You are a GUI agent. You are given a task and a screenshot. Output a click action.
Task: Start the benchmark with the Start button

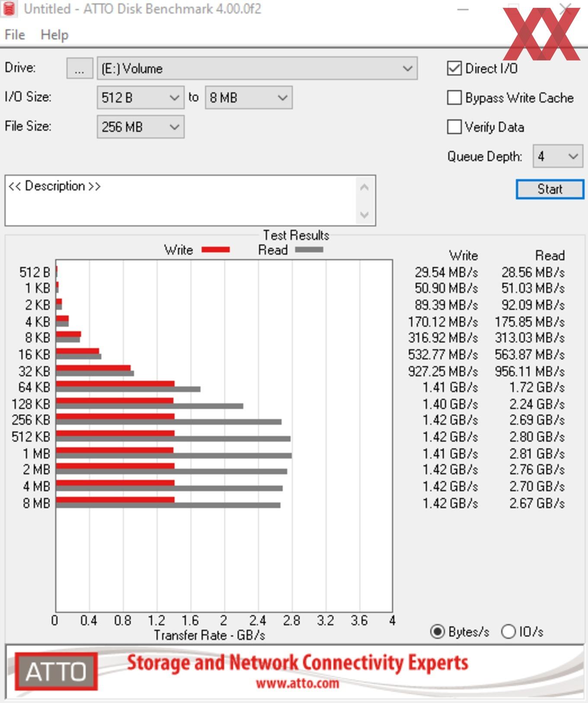(x=550, y=189)
